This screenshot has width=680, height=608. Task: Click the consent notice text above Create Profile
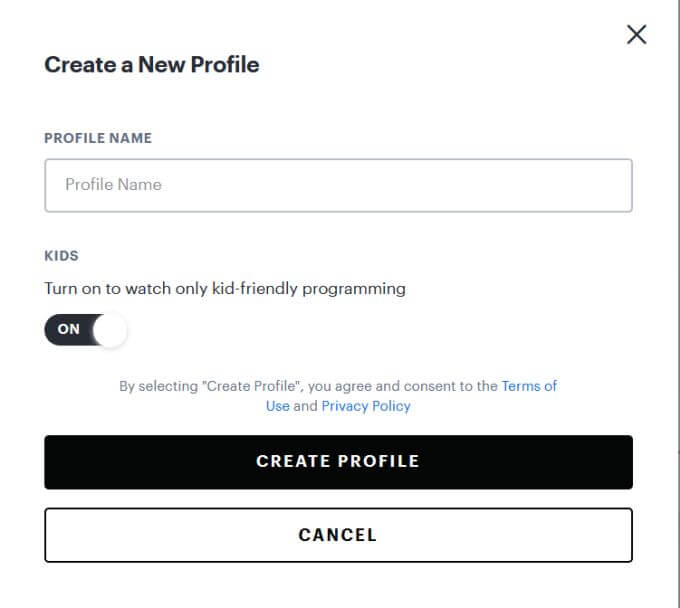[x=338, y=396]
